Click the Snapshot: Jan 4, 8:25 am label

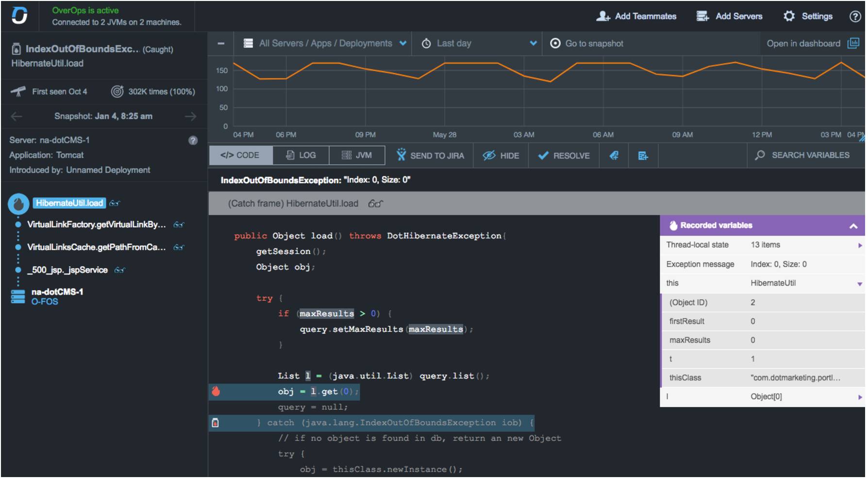[x=103, y=116]
